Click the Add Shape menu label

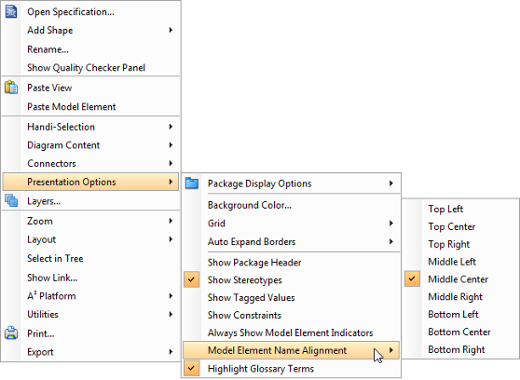(x=50, y=30)
